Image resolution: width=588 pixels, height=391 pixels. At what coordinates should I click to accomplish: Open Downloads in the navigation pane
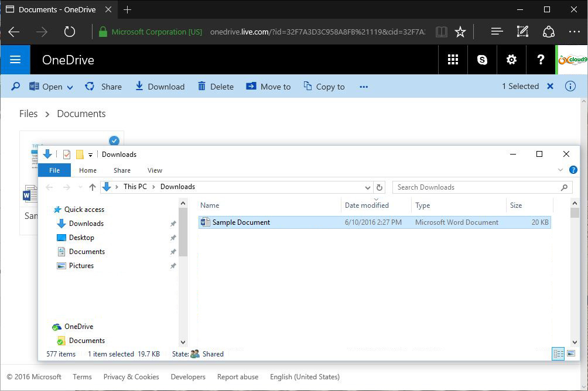point(86,224)
